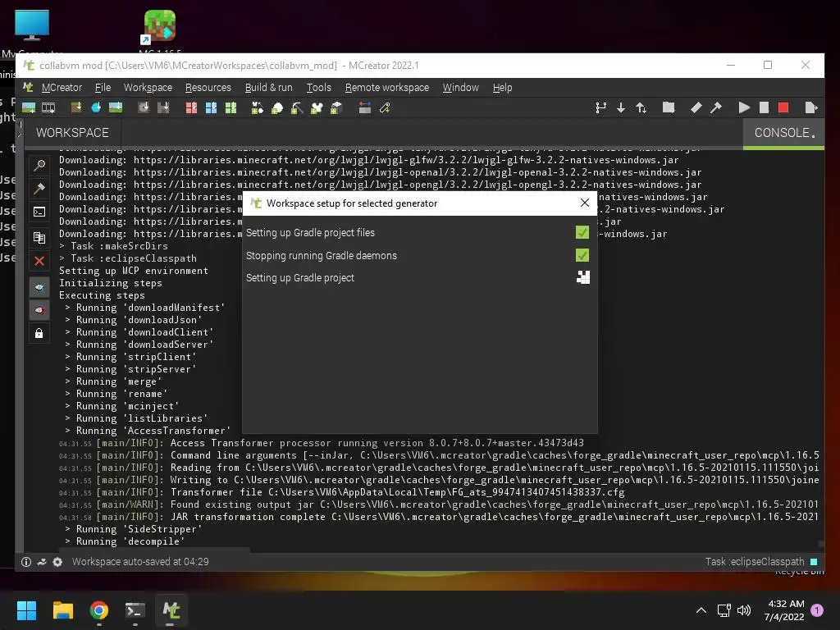Click the volume speaker tray icon
The height and width of the screenshot is (630, 840).
[744, 610]
